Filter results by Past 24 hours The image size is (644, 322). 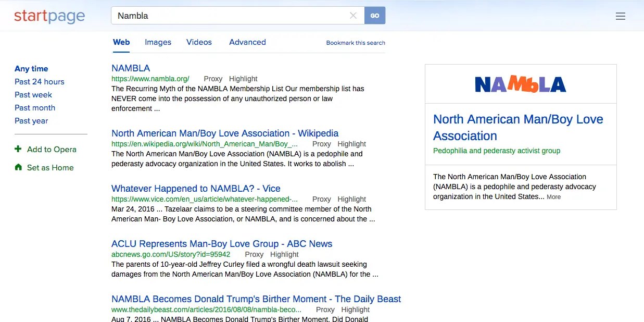[x=40, y=82]
